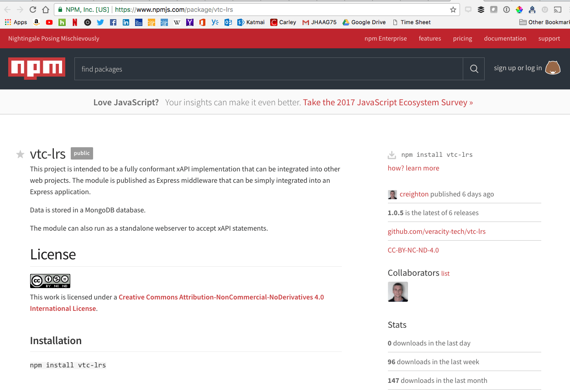Click the search magnifier button
This screenshot has height=392, width=570.
coord(474,69)
